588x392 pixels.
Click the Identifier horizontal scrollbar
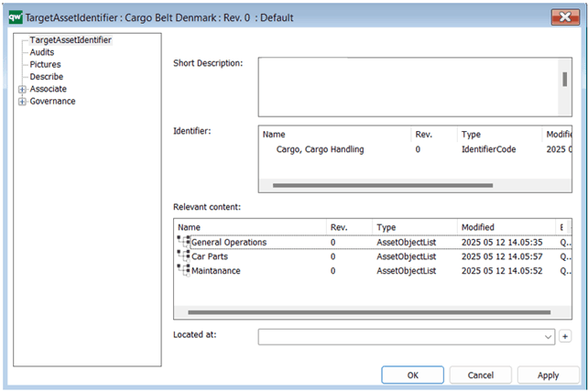click(383, 185)
